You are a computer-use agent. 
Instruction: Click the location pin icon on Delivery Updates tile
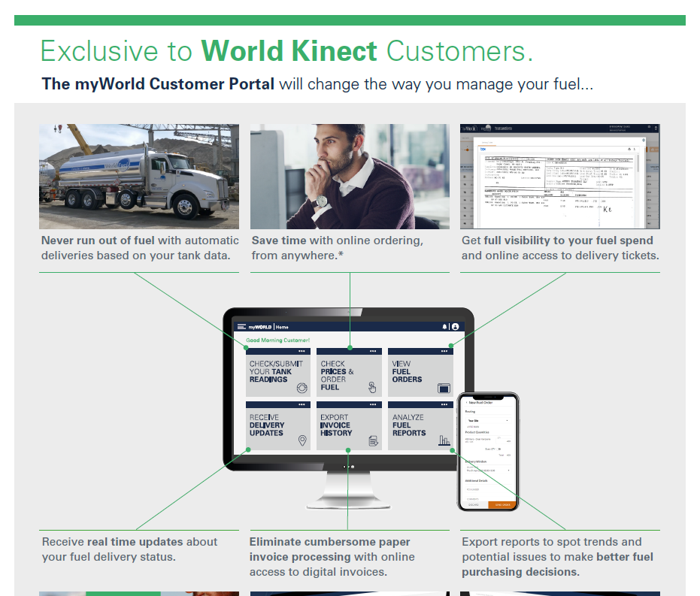302,440
